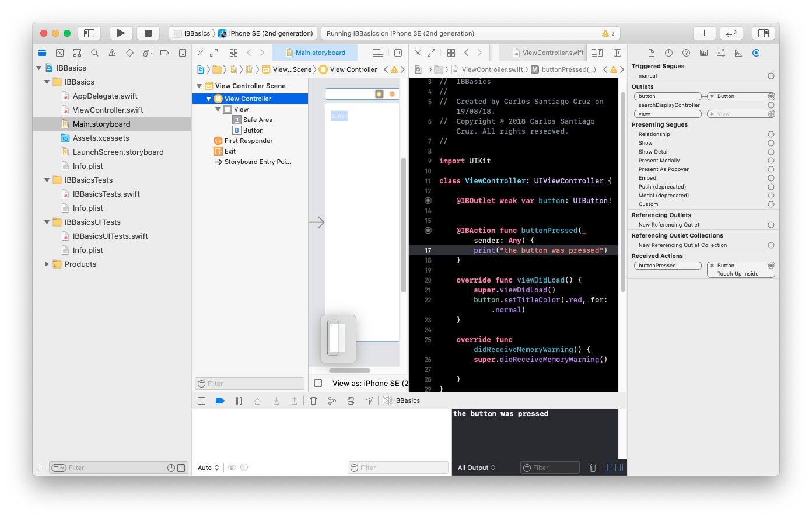Toggle the inspectors panel button

click(x=764, y=33)
